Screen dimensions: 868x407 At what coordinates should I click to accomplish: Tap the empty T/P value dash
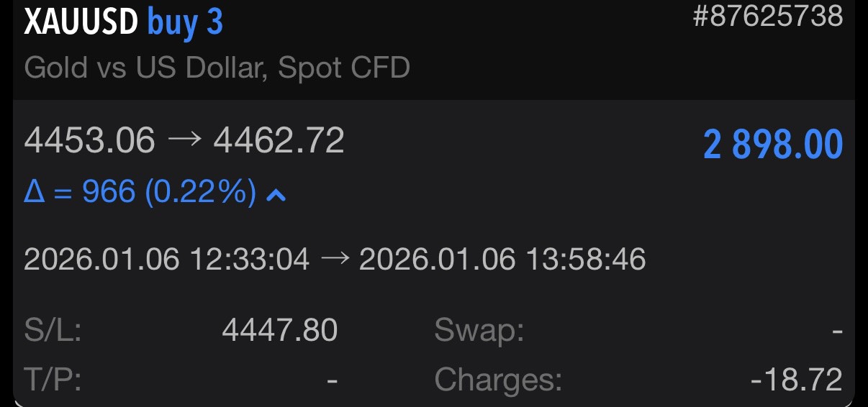point(333,379)
